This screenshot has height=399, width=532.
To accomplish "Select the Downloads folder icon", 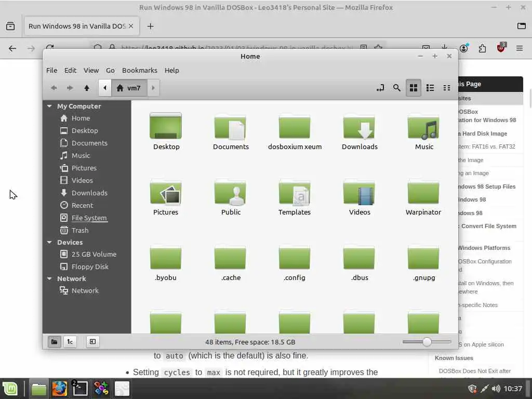I will click(359, 127).
